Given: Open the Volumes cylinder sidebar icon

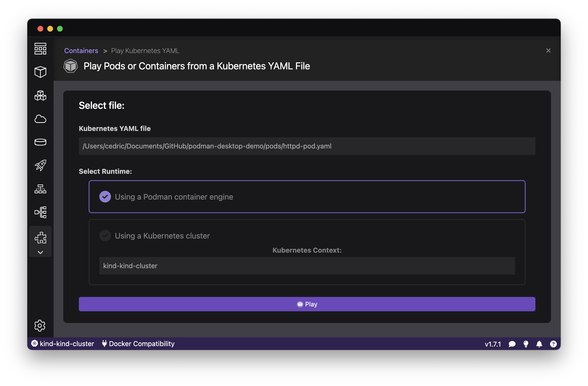Looking at the screenshot, I should tap(40, 142).
